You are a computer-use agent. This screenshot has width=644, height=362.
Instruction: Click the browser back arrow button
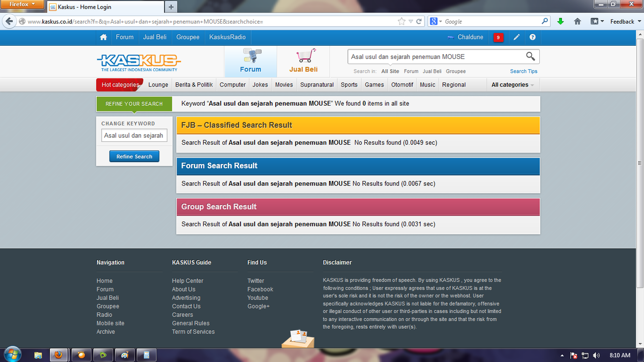click(x=9, y=22)
